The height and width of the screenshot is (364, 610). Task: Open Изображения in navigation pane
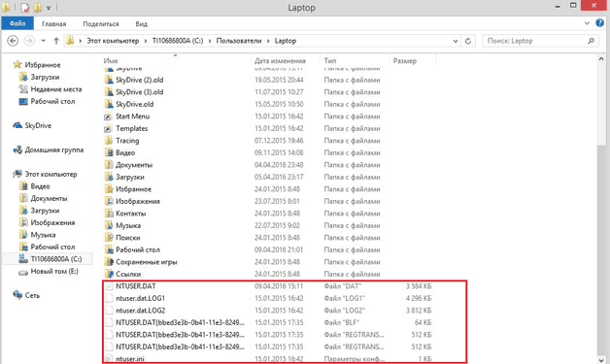[x=52, y=222]
